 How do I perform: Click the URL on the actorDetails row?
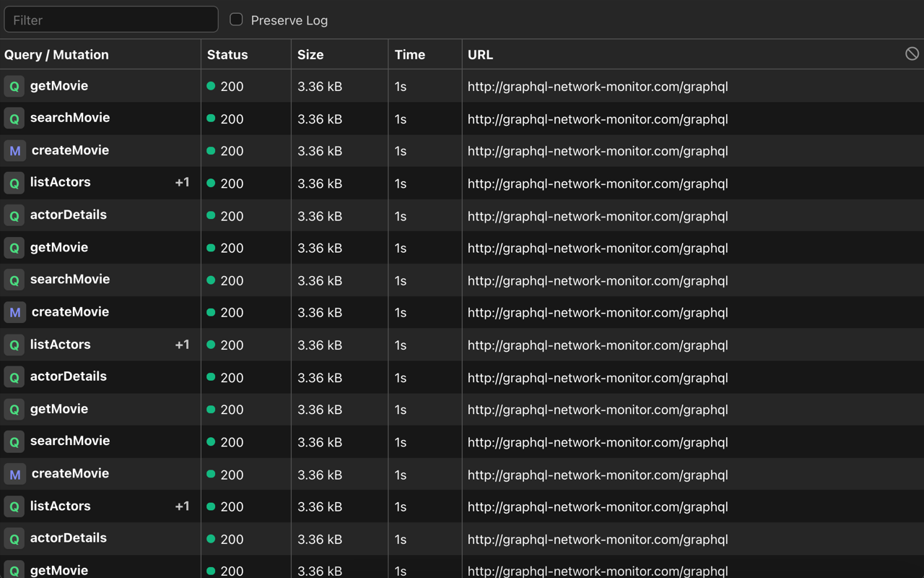pyautogui.click(x=598, y=216)
